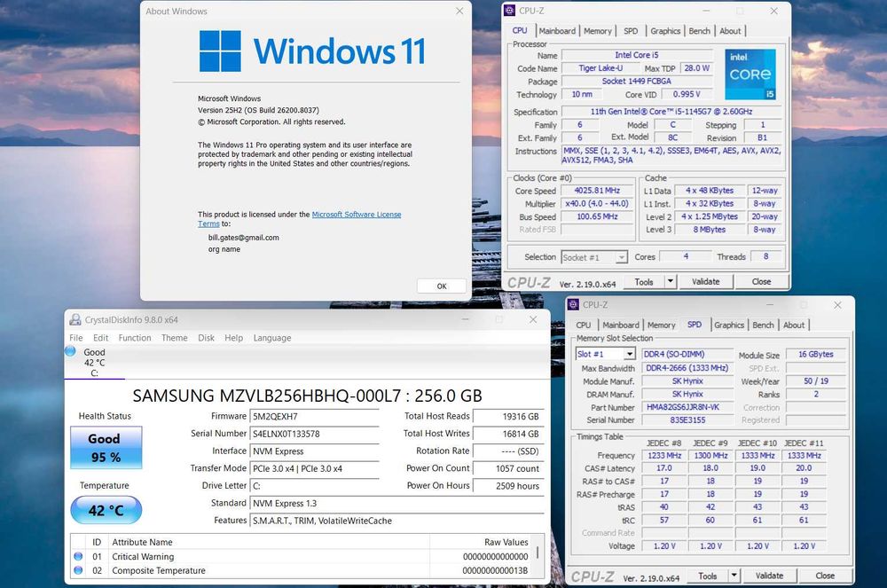Viewport: 887px width, 588px height.
Task: Click the blue status orb beside Good 42 °C
Action: (71, 351)
